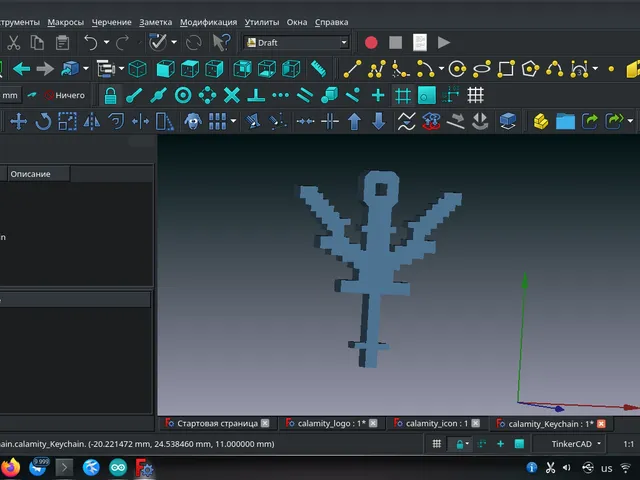Image resolution: width=640 pixels, height=480 pixels.
Task: Select the Draft Polygon tool
Action: coord(530,69)
